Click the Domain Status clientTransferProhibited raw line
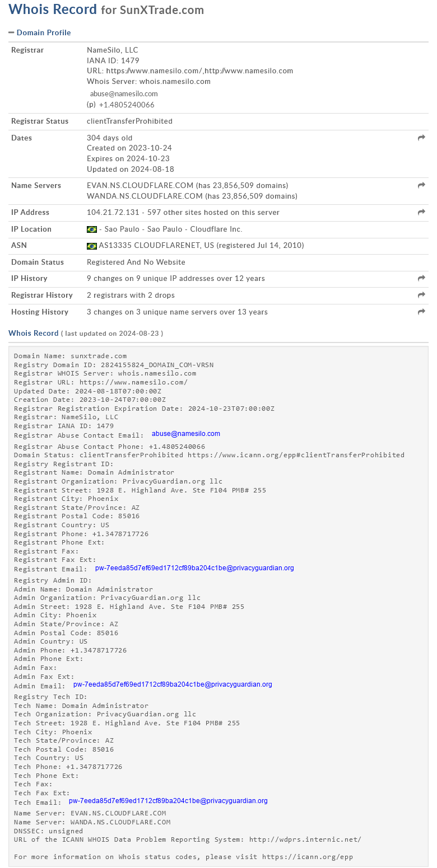Screen dimensions: 437x868 (209, 455)
